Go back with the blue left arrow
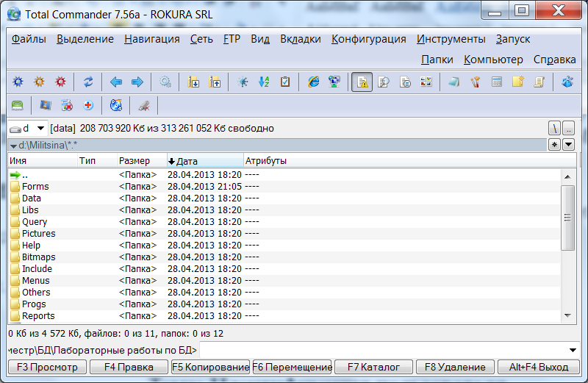The image size is (588, 383). pyautogui.click(x=116, y=82)
